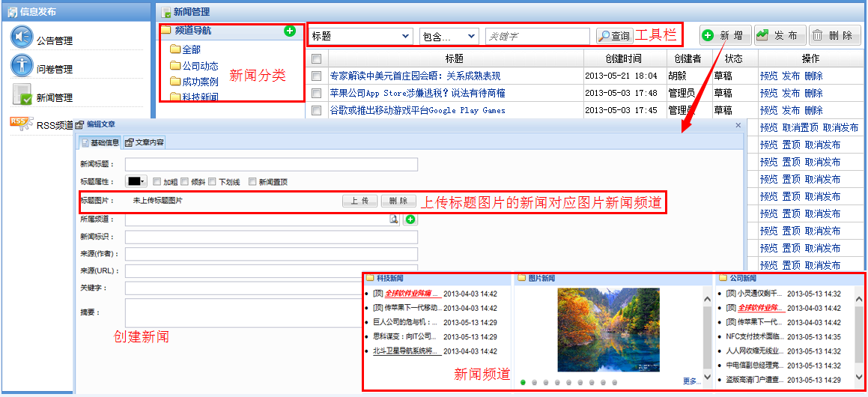The image size is (868, 397).
Task: Check the row 专家解读中美元首庄园会晤
Action: (x=317, y=76)
